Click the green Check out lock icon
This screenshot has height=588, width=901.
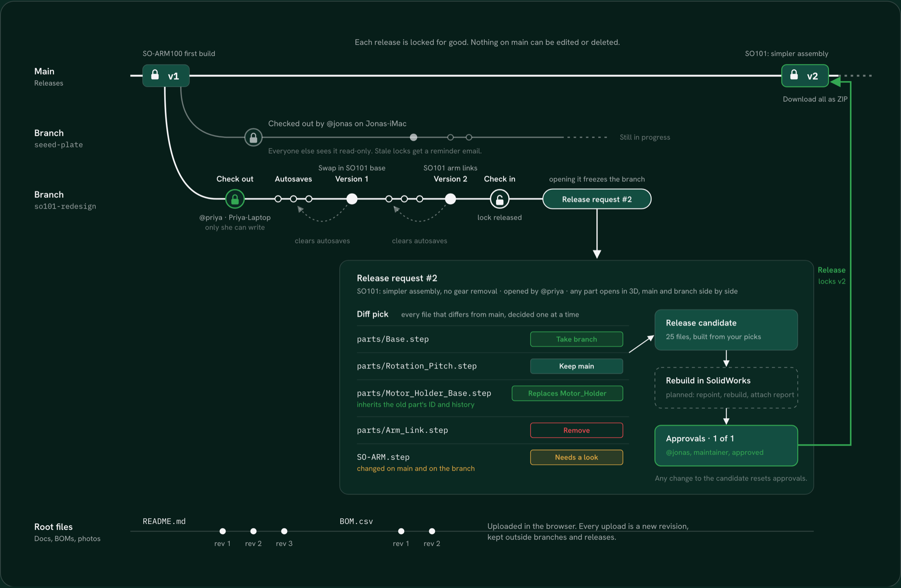pyautogui.click(x=235, y=199)
